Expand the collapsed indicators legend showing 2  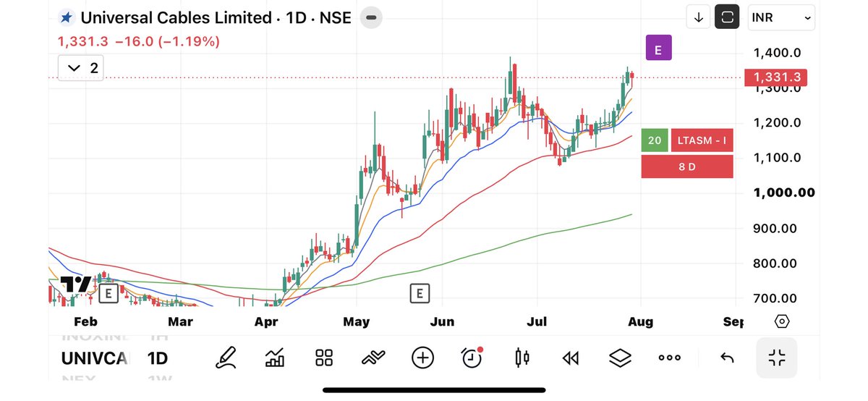[x=82, y=68]
